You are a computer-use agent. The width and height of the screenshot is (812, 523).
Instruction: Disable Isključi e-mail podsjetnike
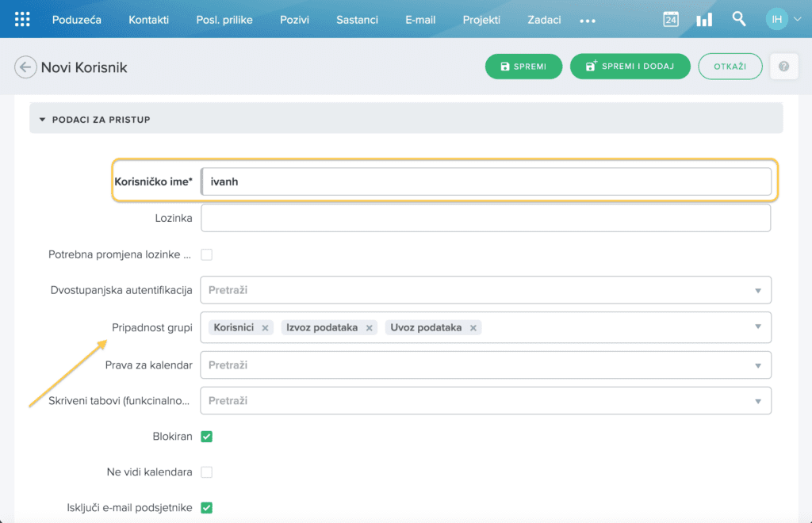206,507
